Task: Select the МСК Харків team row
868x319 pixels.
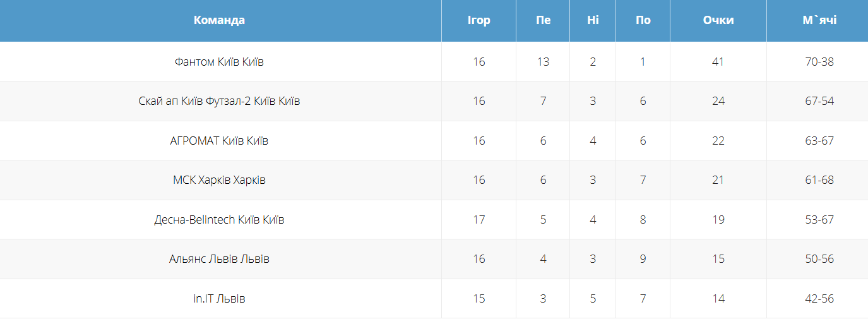Action: point(219,180)
